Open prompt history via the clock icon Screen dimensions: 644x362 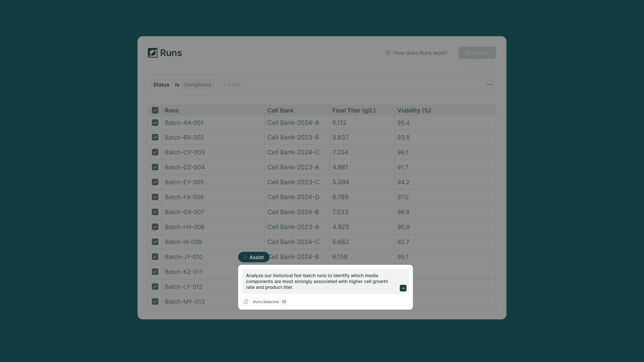point(246,302)
